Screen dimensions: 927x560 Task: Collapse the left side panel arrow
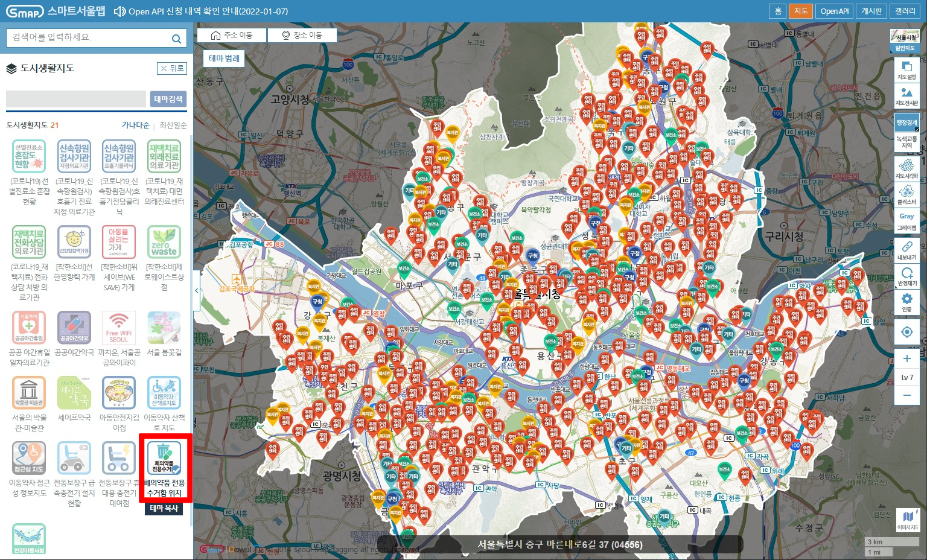pyautogui.click(x=197, y=291)
